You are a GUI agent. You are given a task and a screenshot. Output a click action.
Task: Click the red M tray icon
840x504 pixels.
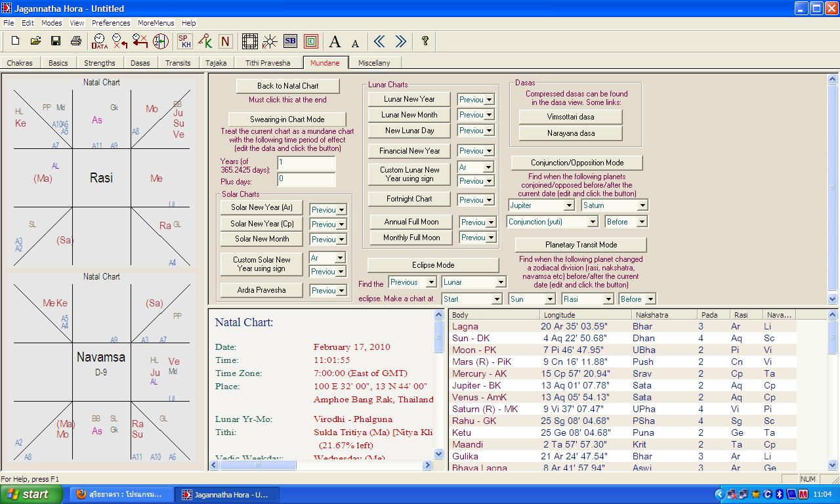tap(802, 494)
